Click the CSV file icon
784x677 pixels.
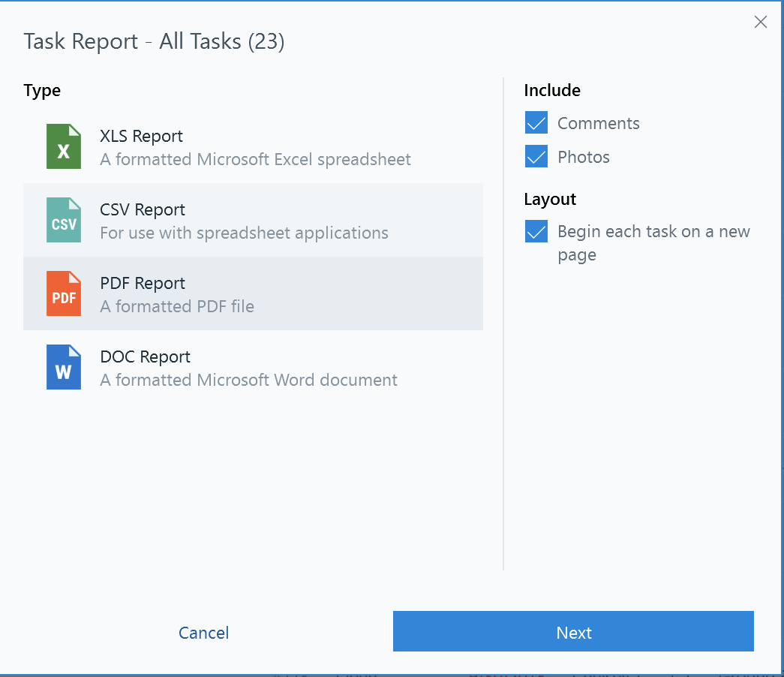click(64, 220)
